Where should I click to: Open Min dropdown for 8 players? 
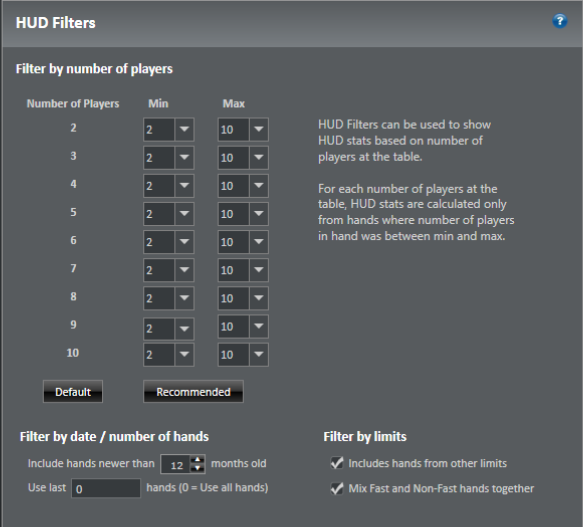[168, 298]
